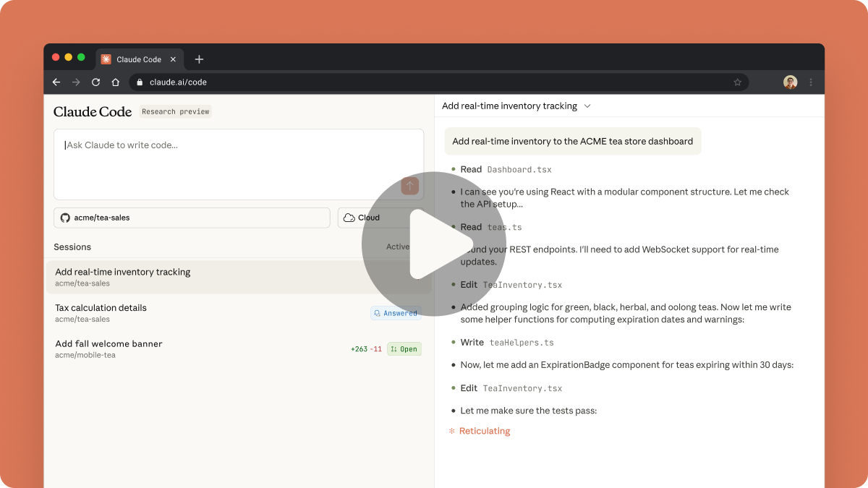This screenshot has height=488, width=868.
Task: Open the user profile avatar
Action: point(790,82)
